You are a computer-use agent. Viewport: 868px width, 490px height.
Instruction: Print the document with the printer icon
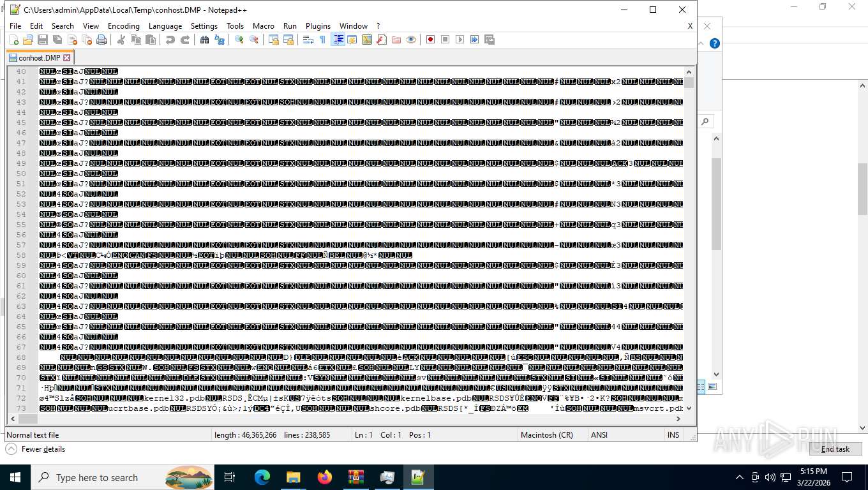point(101,40)
